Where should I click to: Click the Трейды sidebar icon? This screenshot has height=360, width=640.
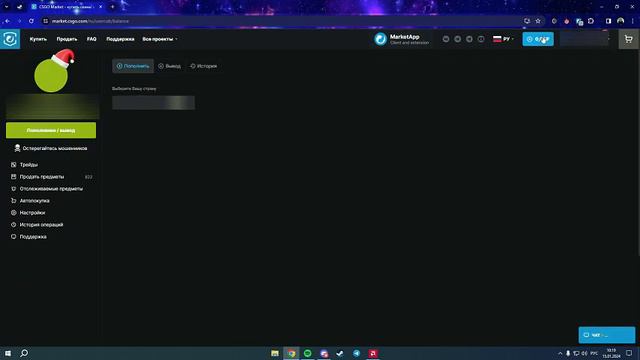click(x=13, y=165)
